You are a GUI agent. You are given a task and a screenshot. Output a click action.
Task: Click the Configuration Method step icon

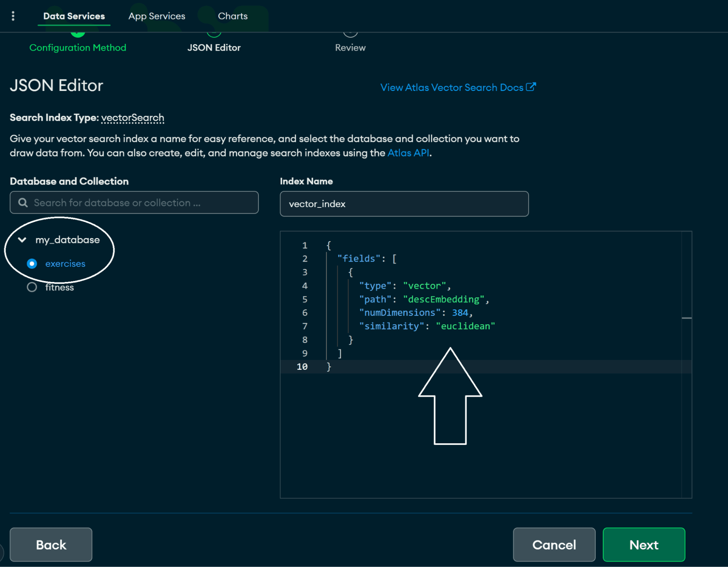[x=78, y=33]
